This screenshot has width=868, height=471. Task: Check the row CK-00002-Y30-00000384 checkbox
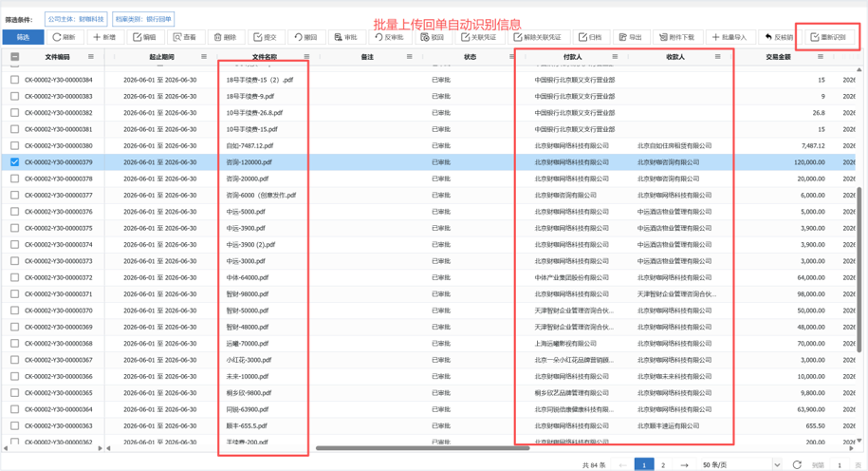coord(15,80)
